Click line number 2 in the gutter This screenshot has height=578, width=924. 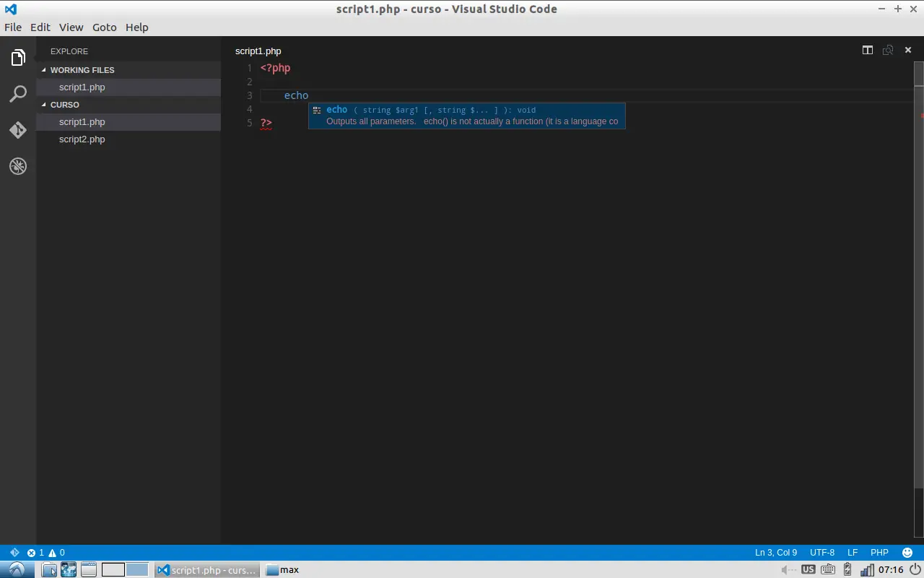[249, 82]
